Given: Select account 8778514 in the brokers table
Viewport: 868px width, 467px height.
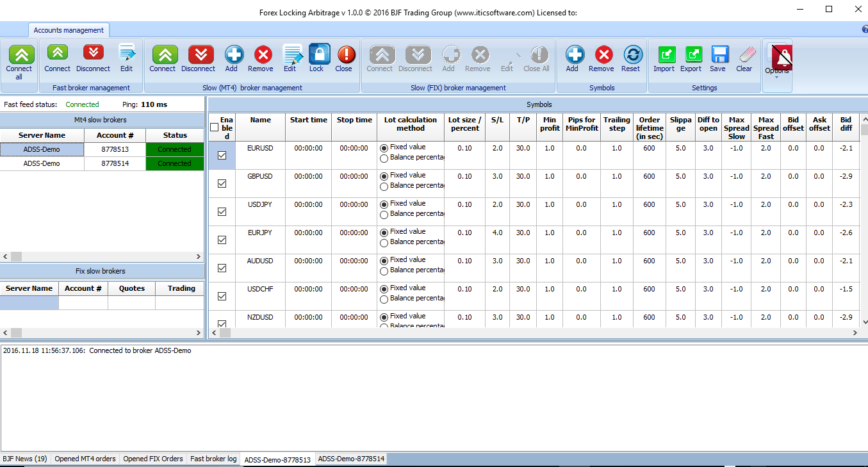Looking at the screenshot, I should 115,163.
